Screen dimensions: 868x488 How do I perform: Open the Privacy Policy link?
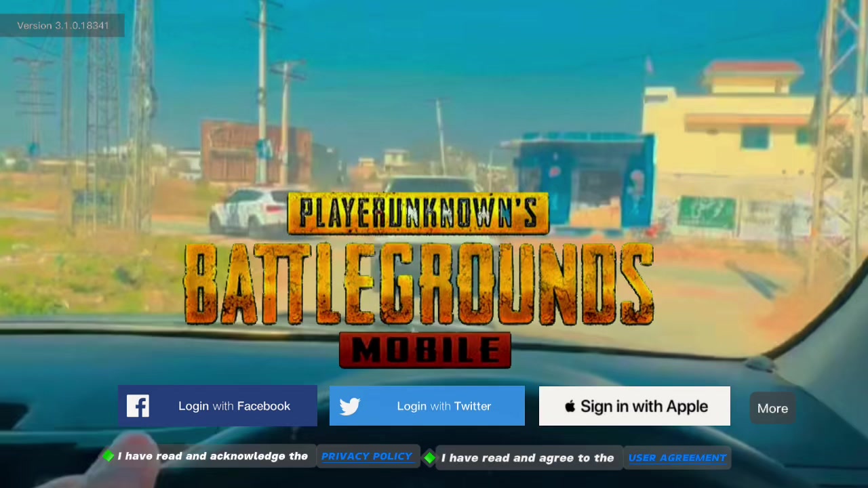[367, 456]
